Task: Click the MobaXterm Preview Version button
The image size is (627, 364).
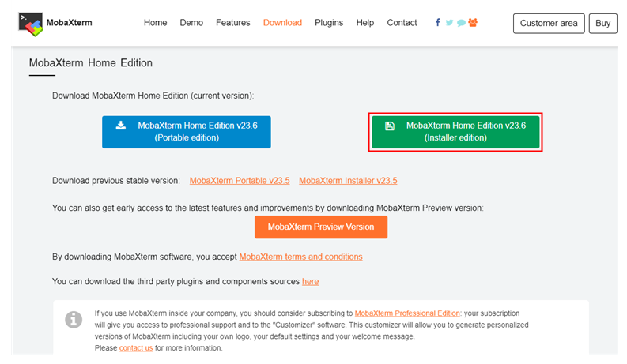Action: pos(321,227)
